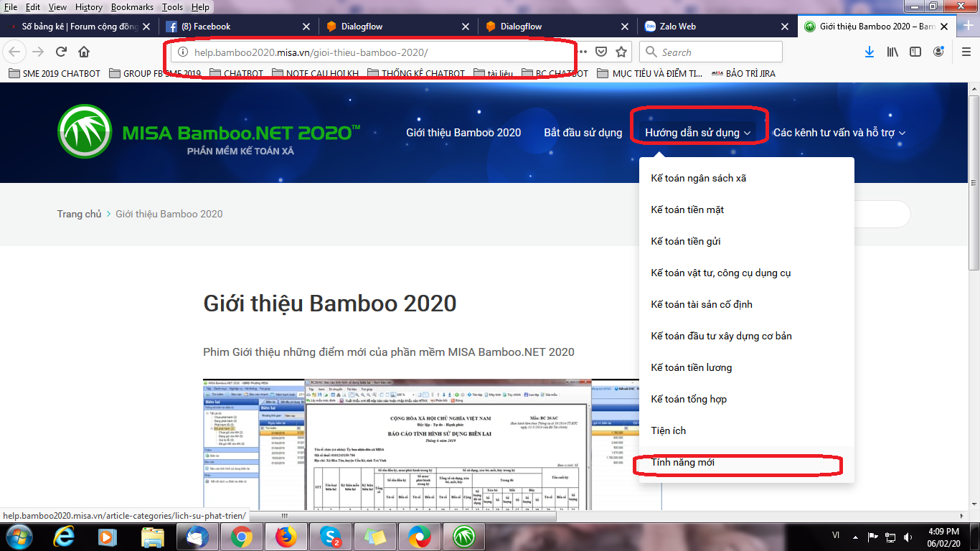
Task: Switch to Firefox in the taskbar
Action: coord(286,536)
